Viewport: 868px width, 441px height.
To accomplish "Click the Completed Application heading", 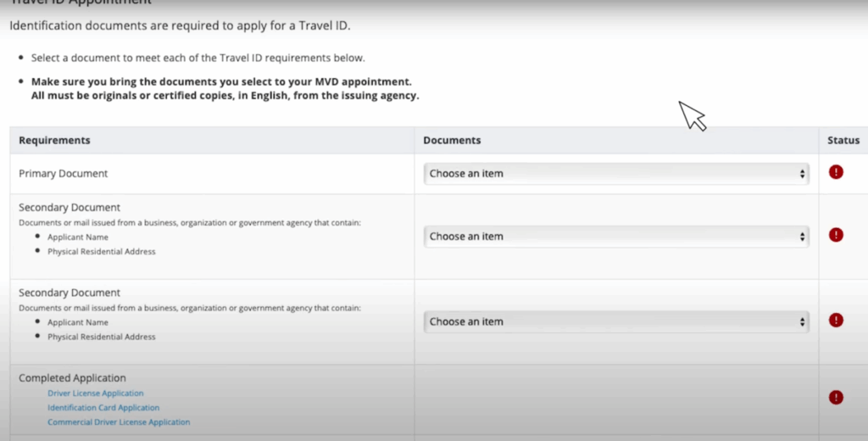I will click(72, 378).
